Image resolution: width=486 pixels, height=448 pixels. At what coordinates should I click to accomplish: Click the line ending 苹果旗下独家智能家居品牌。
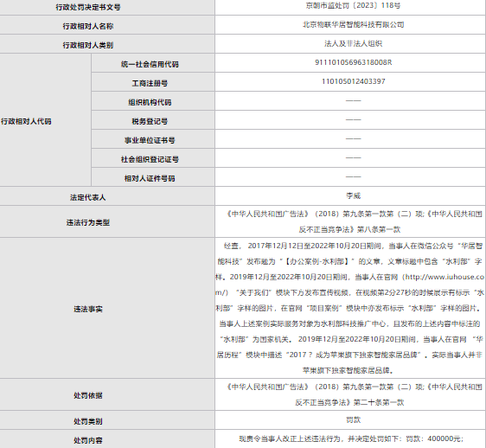(x=349, y=370)
